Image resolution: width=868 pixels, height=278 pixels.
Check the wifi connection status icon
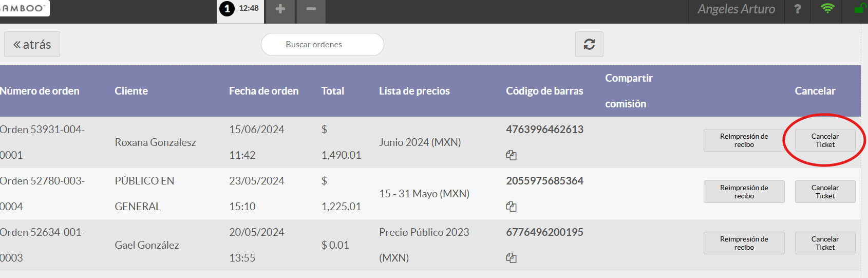tap(827, 9)
